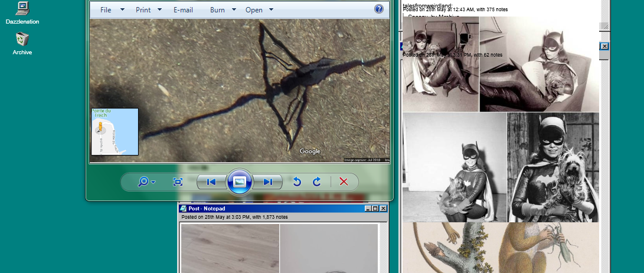
Task: Expand the Print dropdown arrow
Action: tap(160, 10)
